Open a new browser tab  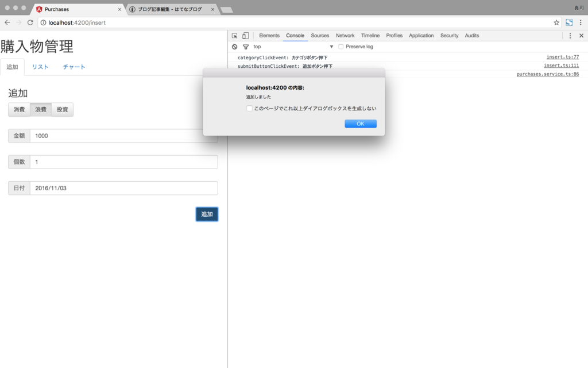pyautogui.click(x=226, y=10)
